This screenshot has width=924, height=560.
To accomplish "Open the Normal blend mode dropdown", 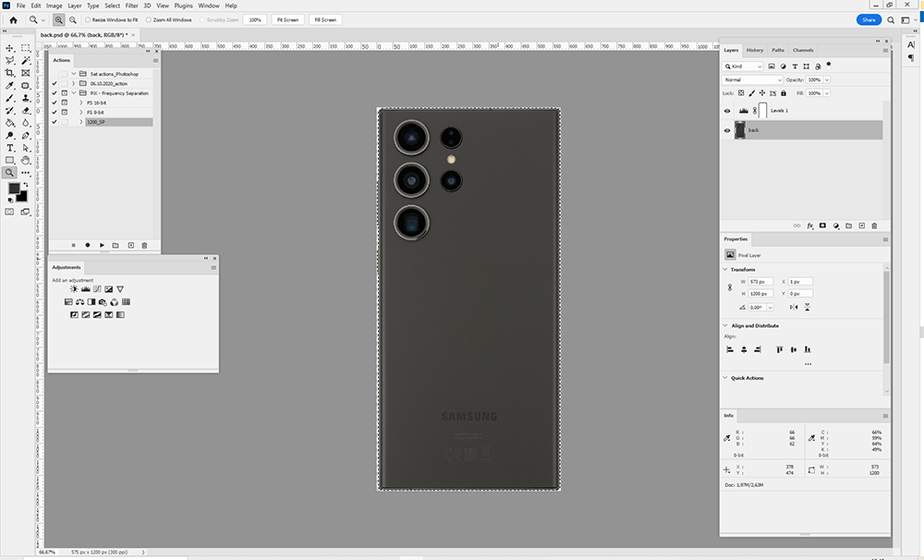I will point(752,79).
